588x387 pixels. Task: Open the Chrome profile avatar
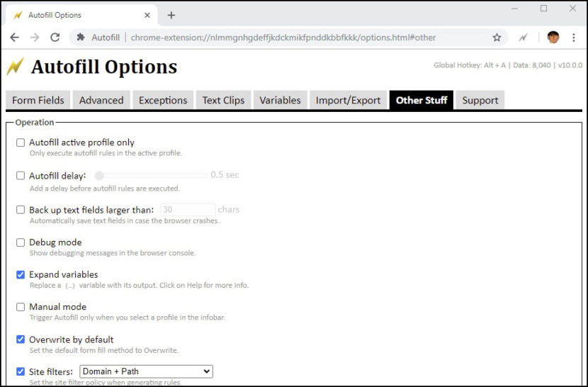pos(553,37)
